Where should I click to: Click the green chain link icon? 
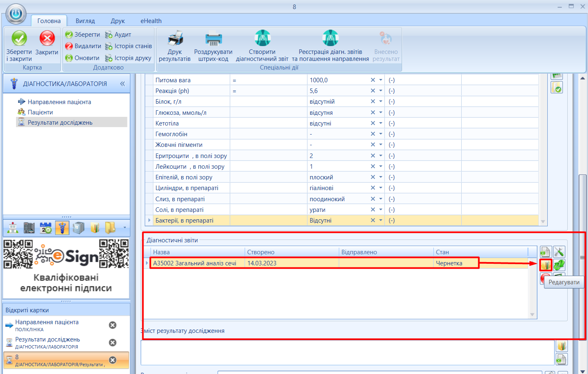559,265
